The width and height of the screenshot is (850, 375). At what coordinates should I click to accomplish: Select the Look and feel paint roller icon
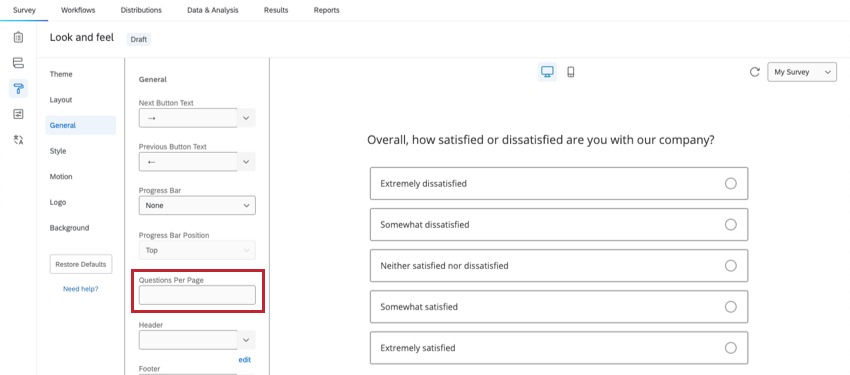point(18,88)
